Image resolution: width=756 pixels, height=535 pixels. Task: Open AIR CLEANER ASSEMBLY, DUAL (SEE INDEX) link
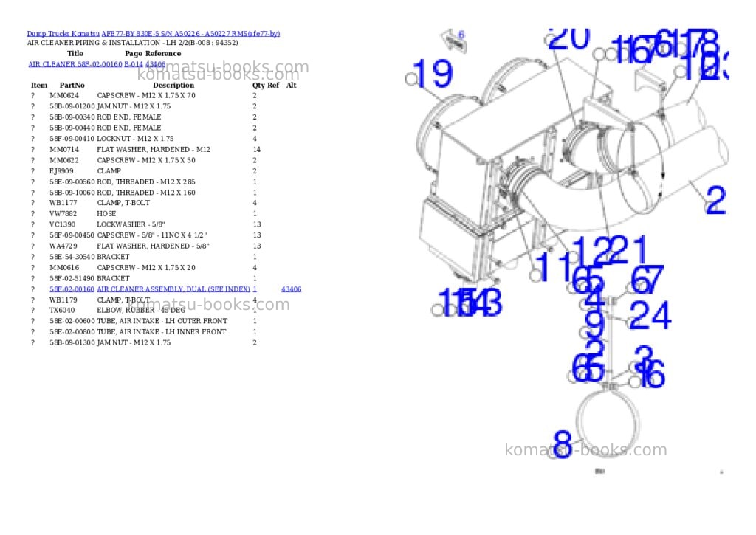tap(173, 289)
